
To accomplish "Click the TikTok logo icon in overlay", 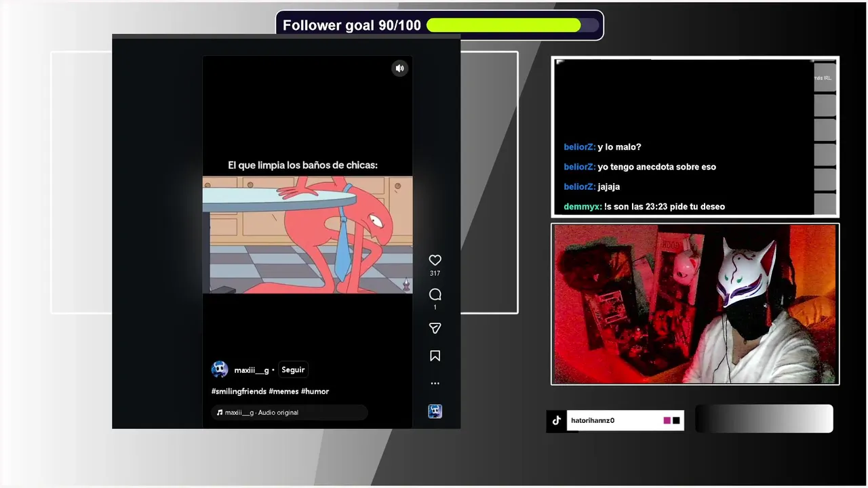I will (557, 420).
